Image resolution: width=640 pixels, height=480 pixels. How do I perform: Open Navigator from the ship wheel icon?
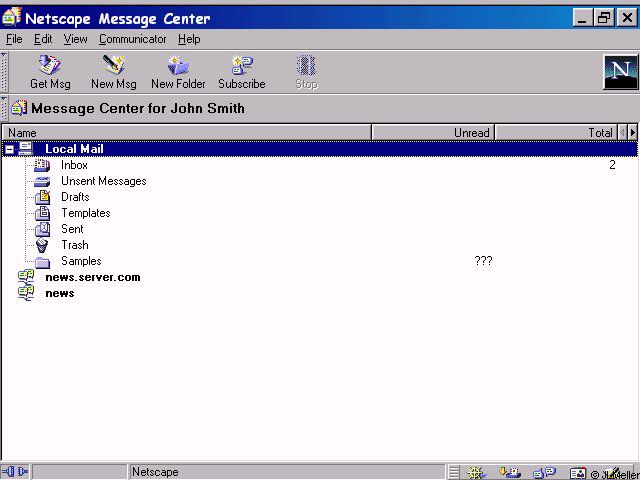coord(476,473)
